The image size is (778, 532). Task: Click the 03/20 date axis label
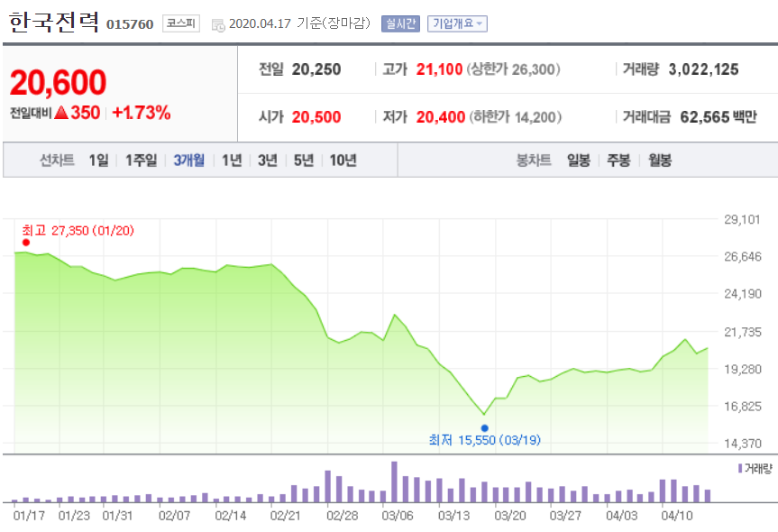tap(510, 516)
